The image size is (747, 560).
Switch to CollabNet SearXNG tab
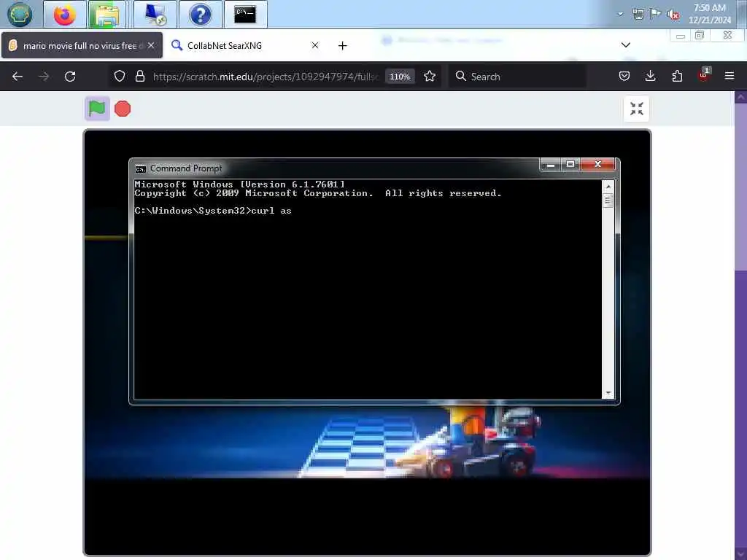(245, 45)
